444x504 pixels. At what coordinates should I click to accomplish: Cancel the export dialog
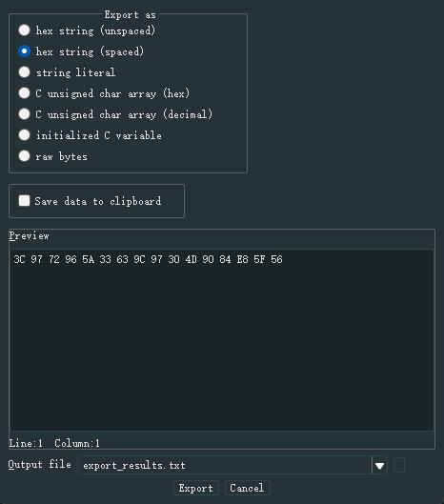tap(247, 488)
